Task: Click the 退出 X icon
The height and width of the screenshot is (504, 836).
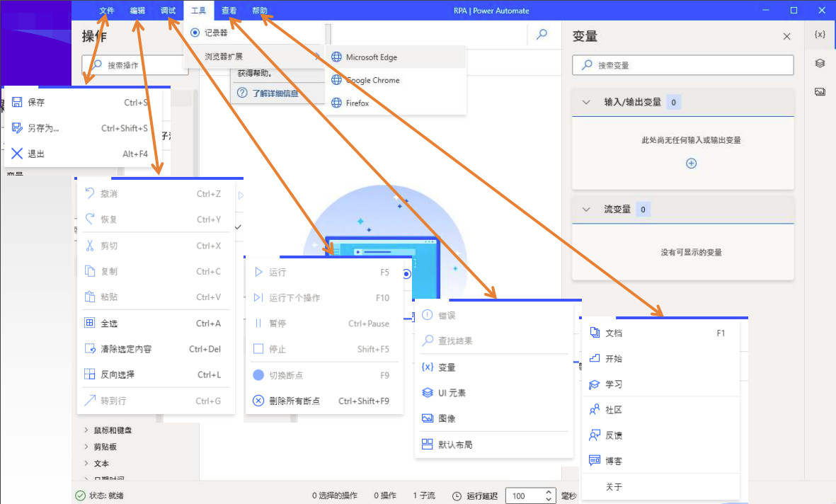Action: coord(17,154)
